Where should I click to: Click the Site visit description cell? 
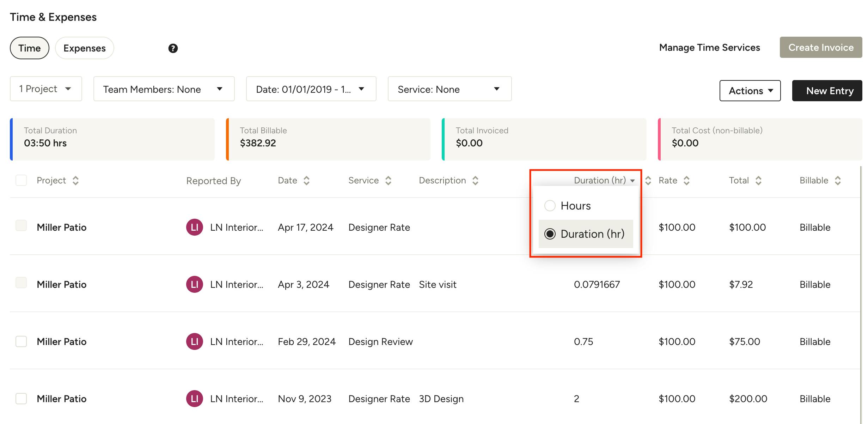[438, 284]
